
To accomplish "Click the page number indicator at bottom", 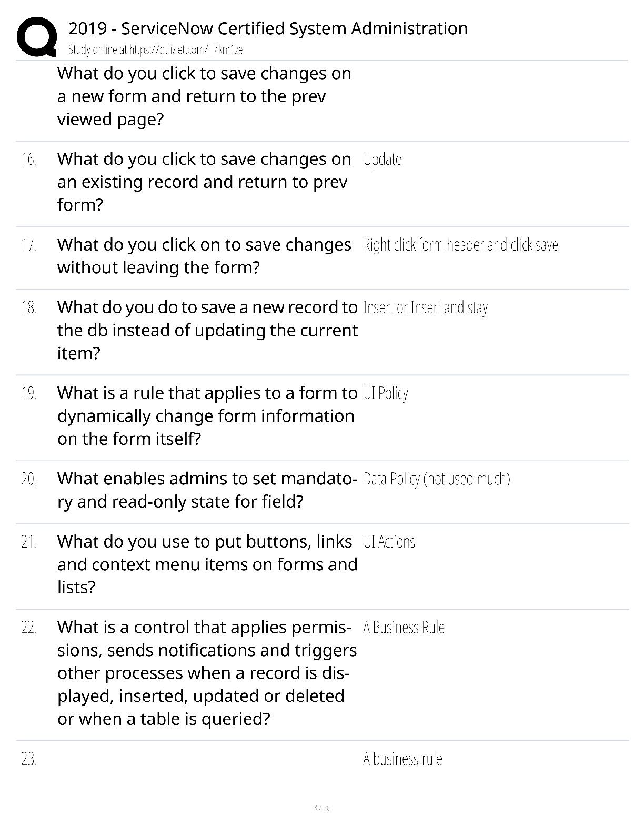I will [322, 807].
